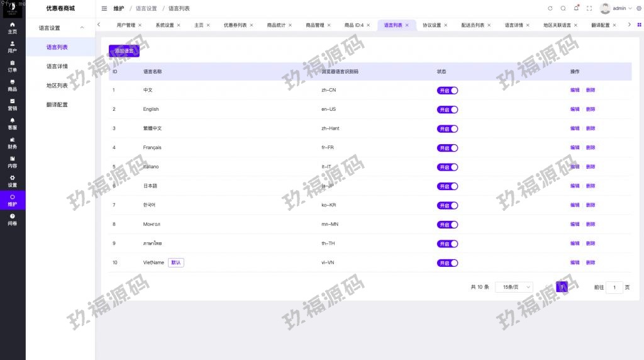This screenshot has width=644, height=360.
Task: Open the notification bell
Action: (576, 8)
